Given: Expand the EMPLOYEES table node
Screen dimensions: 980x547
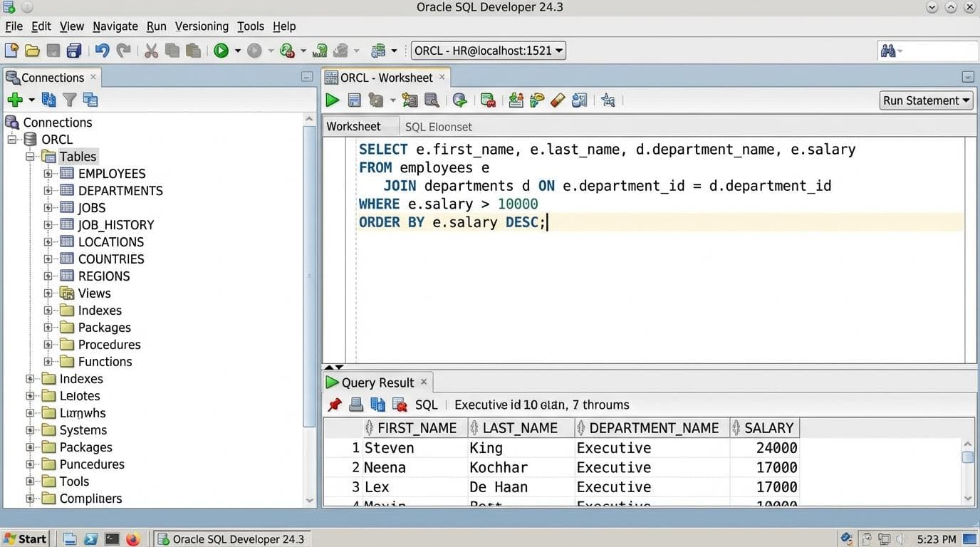Looking at the screenshot, I should click(x=48, y=173).
